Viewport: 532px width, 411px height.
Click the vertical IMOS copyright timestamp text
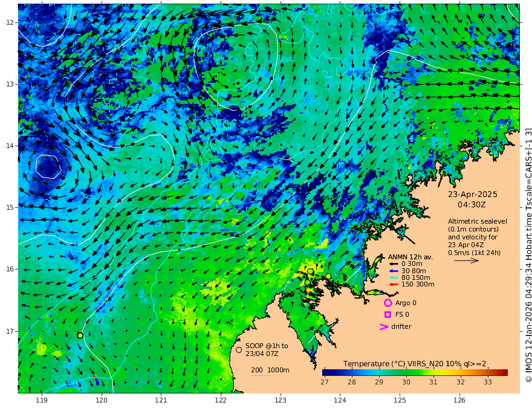528,255
